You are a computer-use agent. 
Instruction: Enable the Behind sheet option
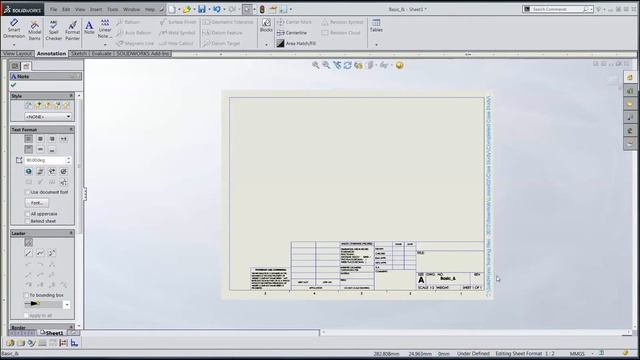pos(28,221)
